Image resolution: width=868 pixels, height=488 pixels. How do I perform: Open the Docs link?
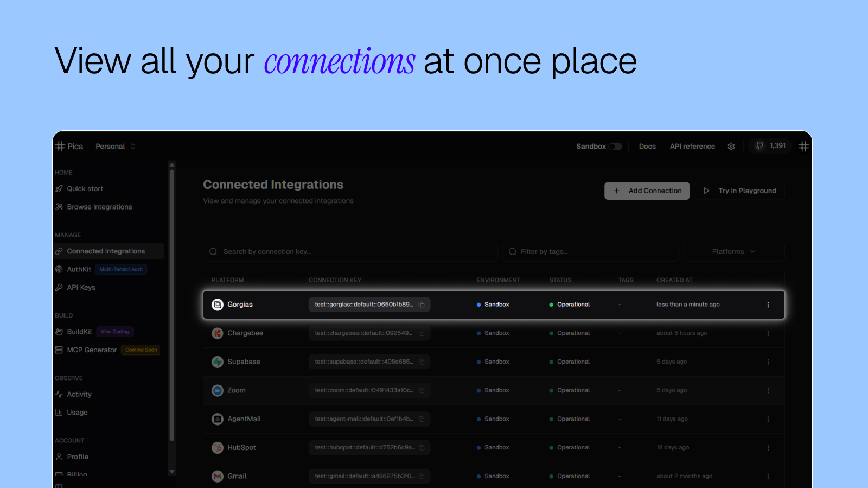(x=647, y=147)
